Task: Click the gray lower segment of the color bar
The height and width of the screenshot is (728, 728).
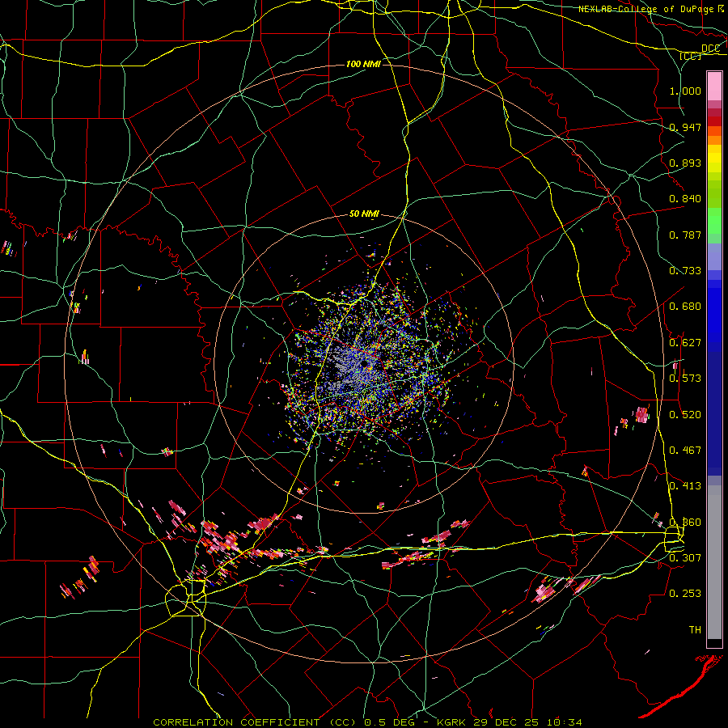Action: coord(714,562)
